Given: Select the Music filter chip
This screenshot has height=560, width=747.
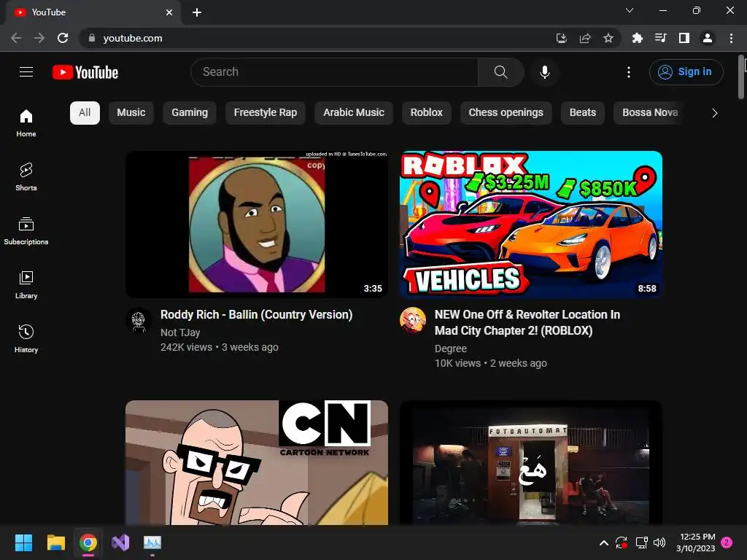Looking at the screenshot, I should pos(131,113).
